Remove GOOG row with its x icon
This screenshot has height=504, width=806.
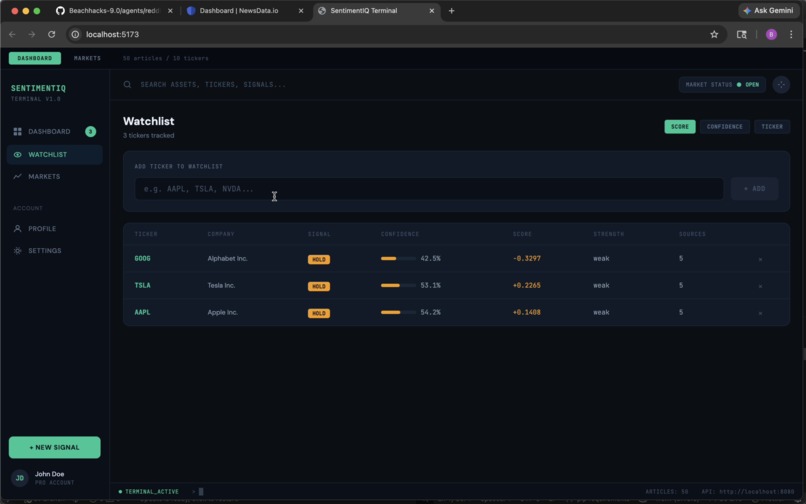point(760,259)
